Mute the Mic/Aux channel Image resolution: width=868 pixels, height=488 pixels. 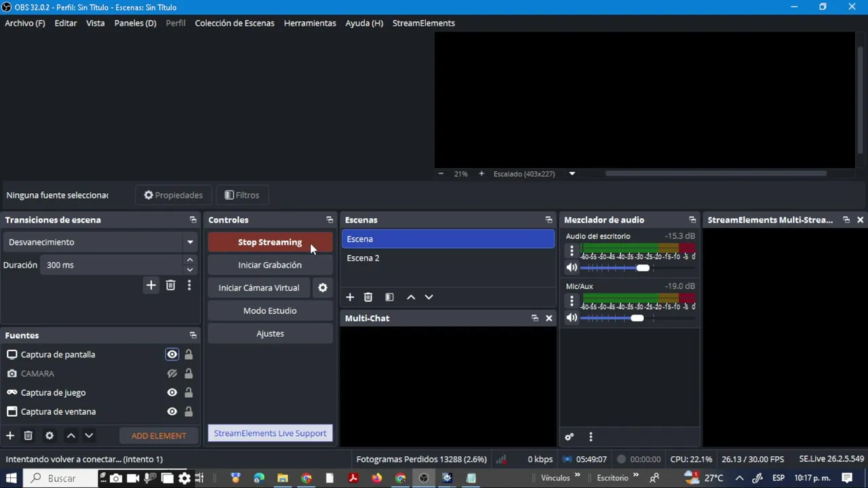572,318
